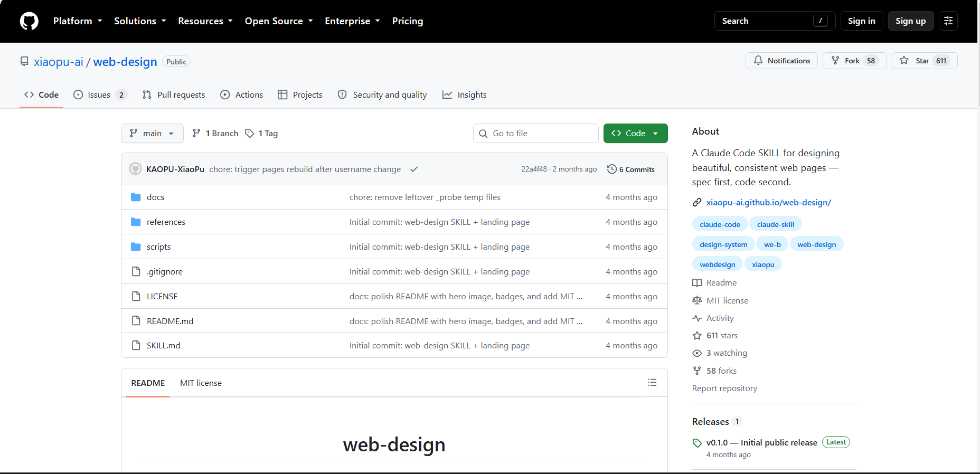Open the xiaopu-ai owner link
The width and height of the screenshot is (980, 474).
click(59, 62)
